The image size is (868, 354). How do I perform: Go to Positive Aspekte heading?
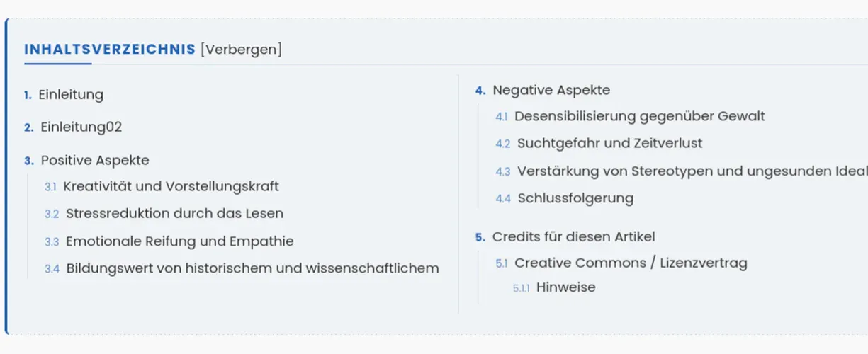pos(95,160)
